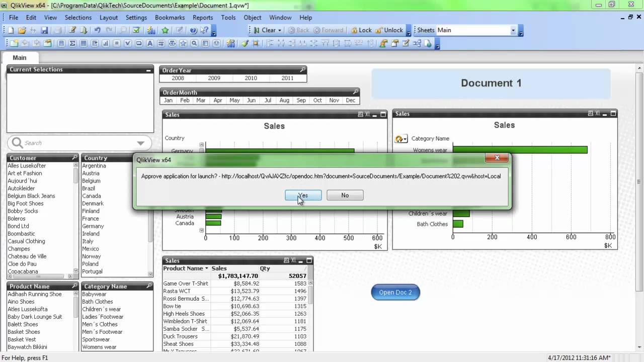Click the Sales table vertical scrollbar

(x=310, y=316)
